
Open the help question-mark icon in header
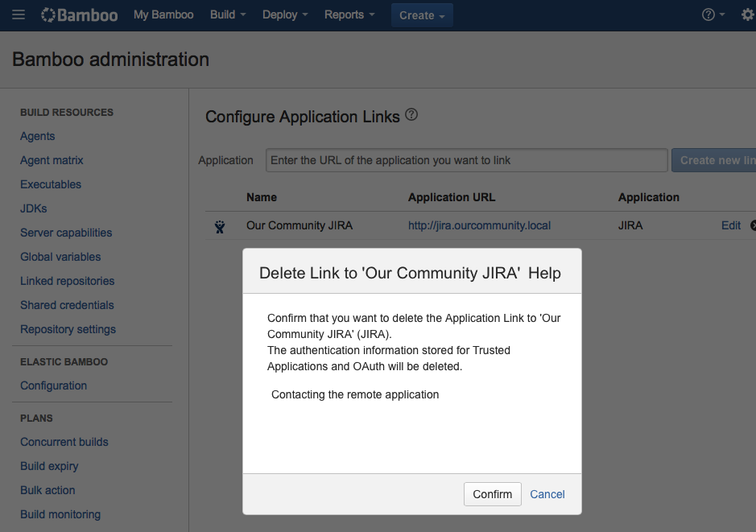pos(708,14)
